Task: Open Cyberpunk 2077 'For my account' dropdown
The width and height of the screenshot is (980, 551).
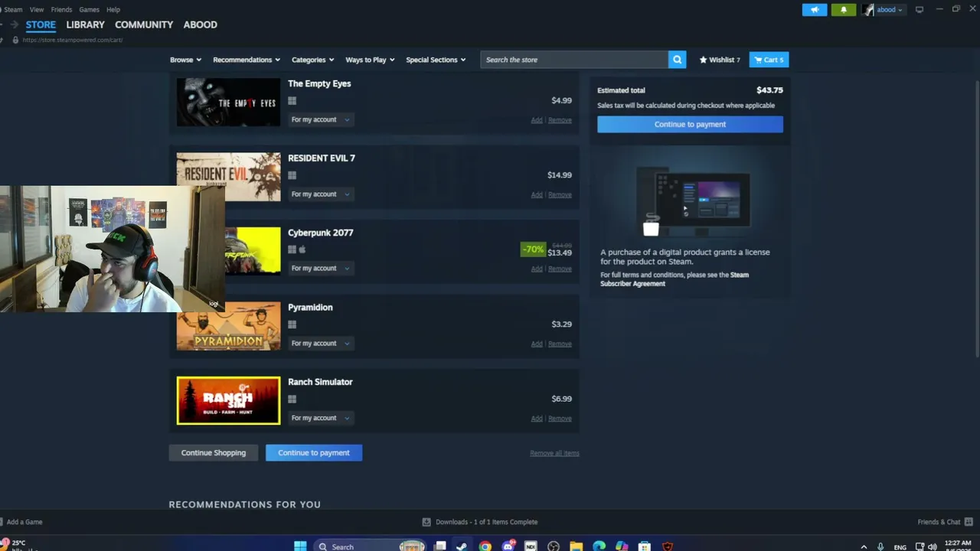Action: click(x=320, y=269)
